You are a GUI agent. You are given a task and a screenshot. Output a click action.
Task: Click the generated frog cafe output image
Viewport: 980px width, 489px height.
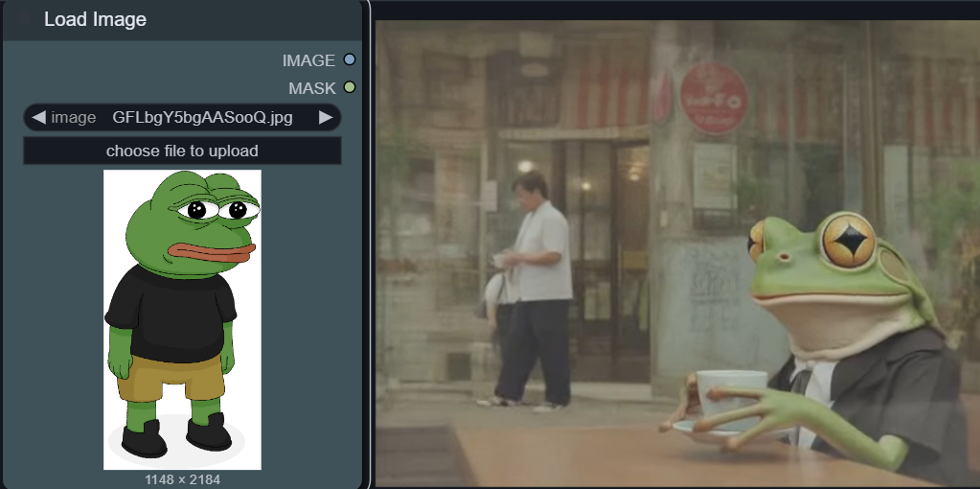[677, 253]
